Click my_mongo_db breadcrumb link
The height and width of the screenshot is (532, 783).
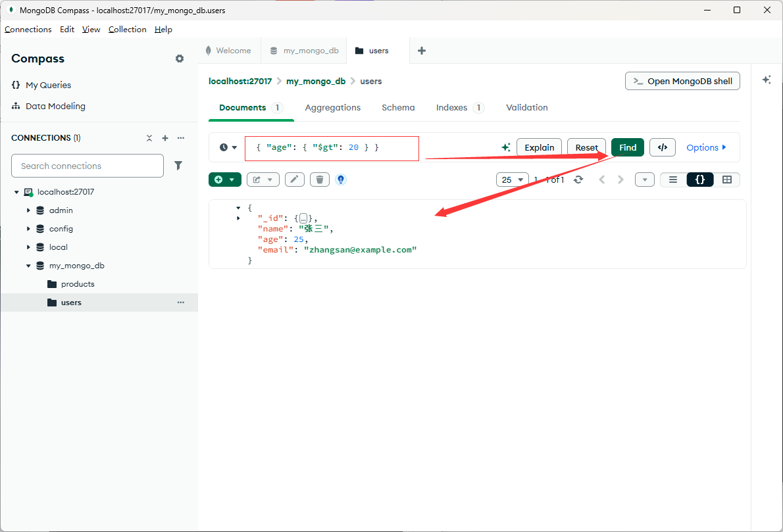[x=316, y=82]
